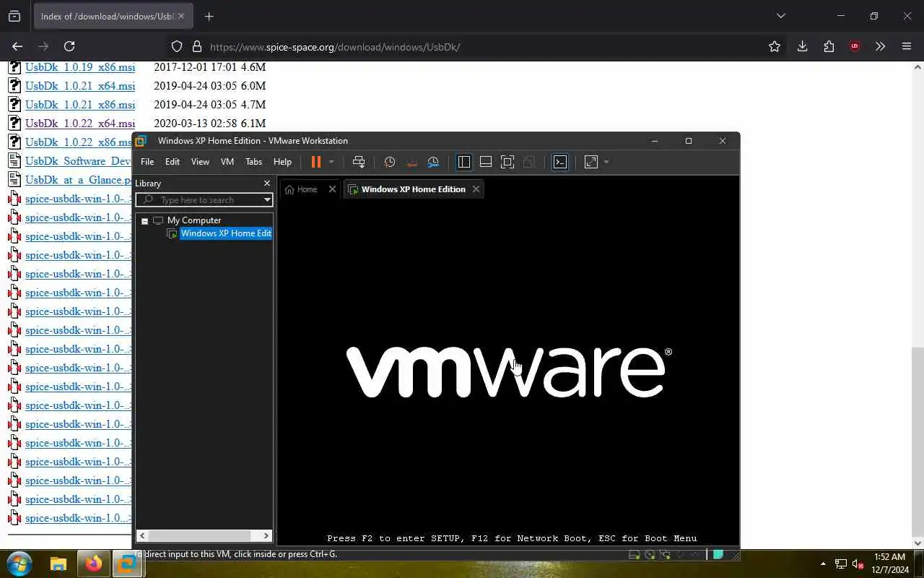This screenshot has height=578, width=924.
Task: Close the Index of UsbDk browser tab
Action: click(181, 16)
